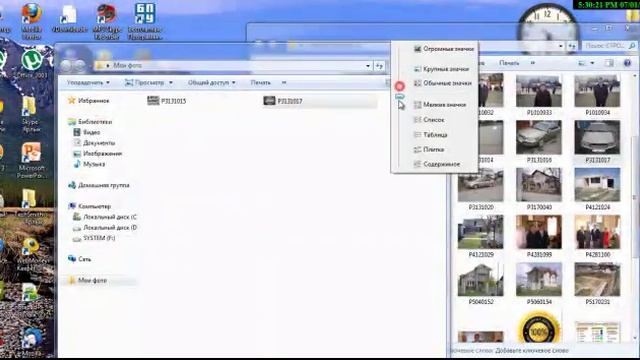Viewport: 640px width, 360px height.
Task: Open the Видео library in navigation pane
Action: tap(87, 132)
